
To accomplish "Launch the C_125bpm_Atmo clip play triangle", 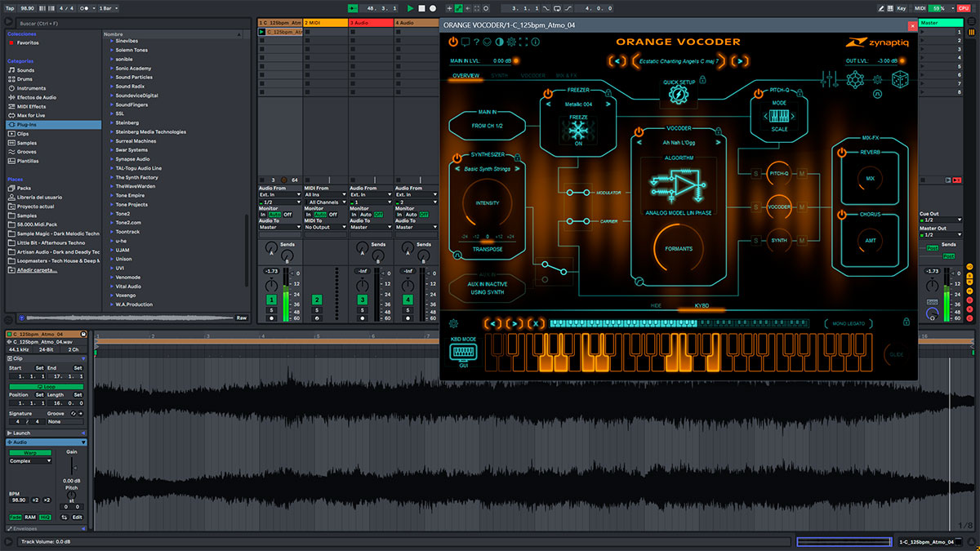I will coord(262,32).
